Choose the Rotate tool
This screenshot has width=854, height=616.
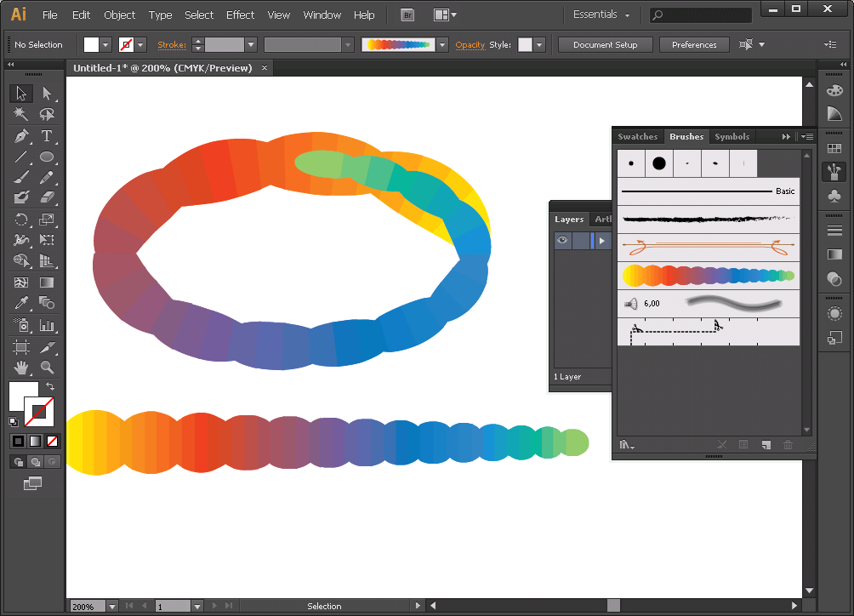click(21, 220)
